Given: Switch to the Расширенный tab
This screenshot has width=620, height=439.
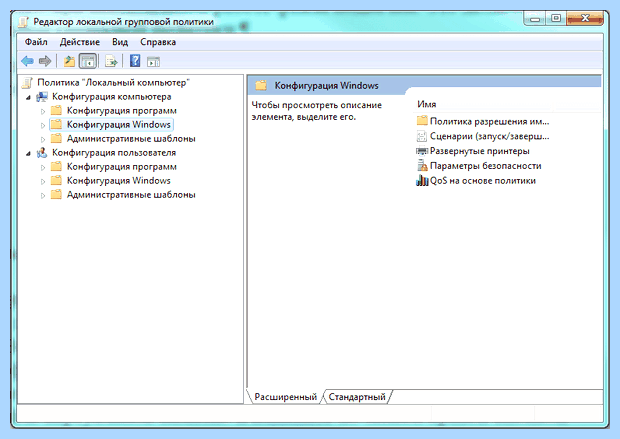Looking at the screenshot, I should pyautogui.click(x=285, y=397).
